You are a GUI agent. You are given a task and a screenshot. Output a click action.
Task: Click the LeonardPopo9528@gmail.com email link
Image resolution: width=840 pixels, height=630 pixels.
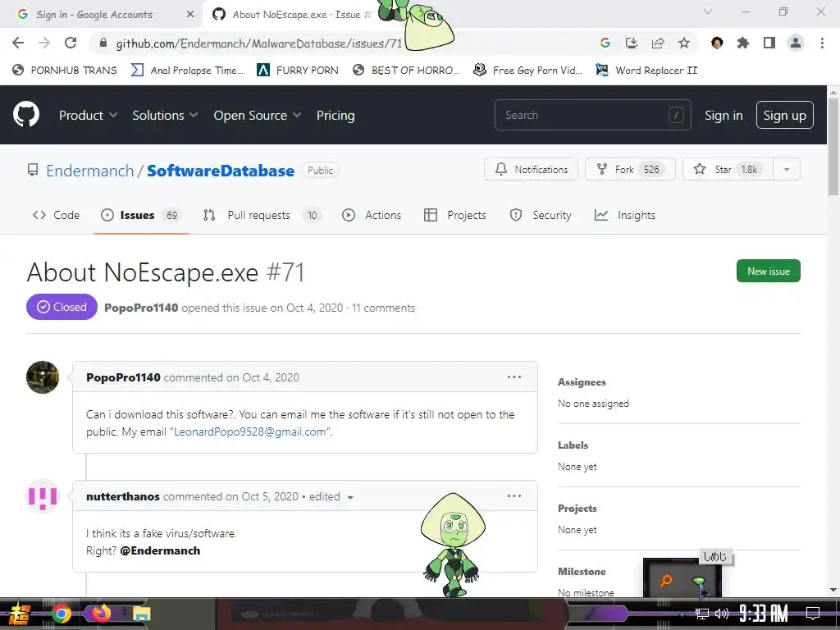pyautogui.click(x=249, y=431)
